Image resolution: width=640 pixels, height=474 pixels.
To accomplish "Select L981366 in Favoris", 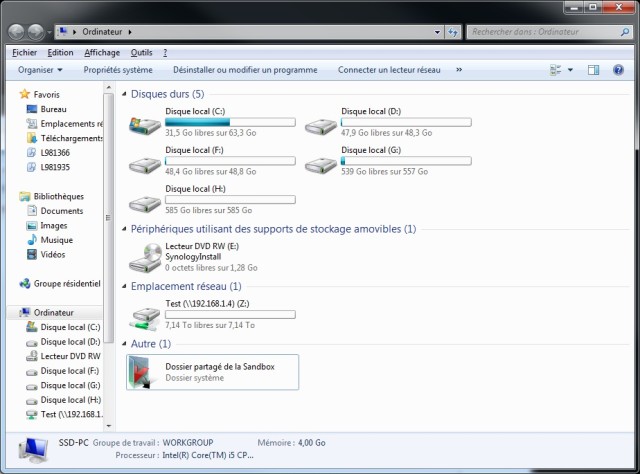I will coord(55,153).
